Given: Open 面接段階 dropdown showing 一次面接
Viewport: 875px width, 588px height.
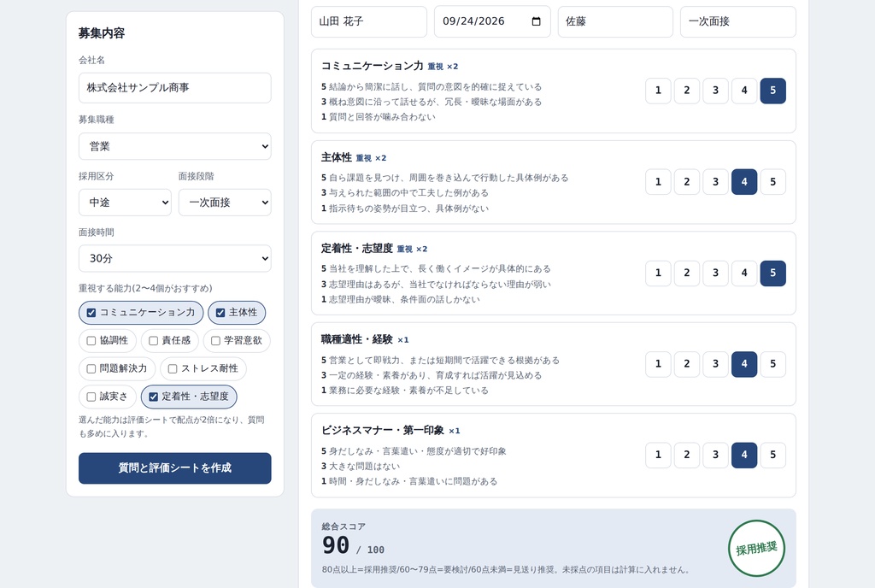Looking at the screenshot, I should click(225, 203).
